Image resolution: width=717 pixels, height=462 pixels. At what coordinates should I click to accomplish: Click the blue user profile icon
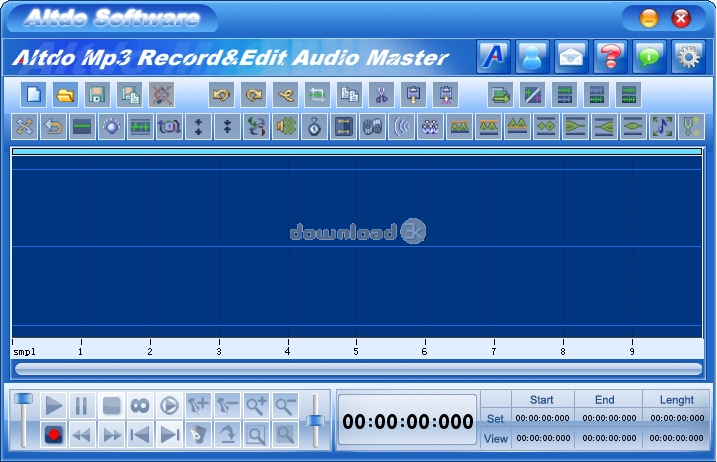click(532, 57)
